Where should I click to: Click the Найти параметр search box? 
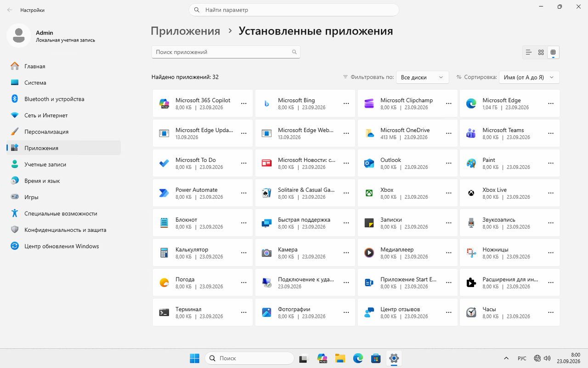pyautogui.click(x=294, y=10)
